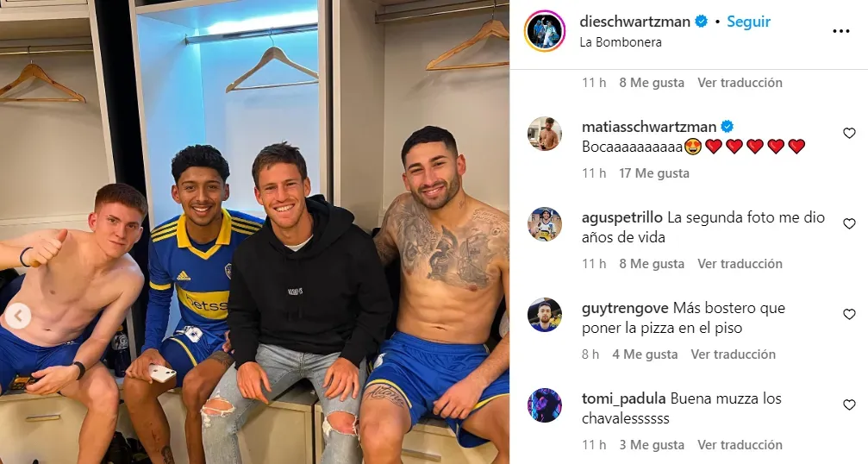Open the three-dot more options menu
The width and height of the screenshot is (868, 464).
tap(841, 32)
